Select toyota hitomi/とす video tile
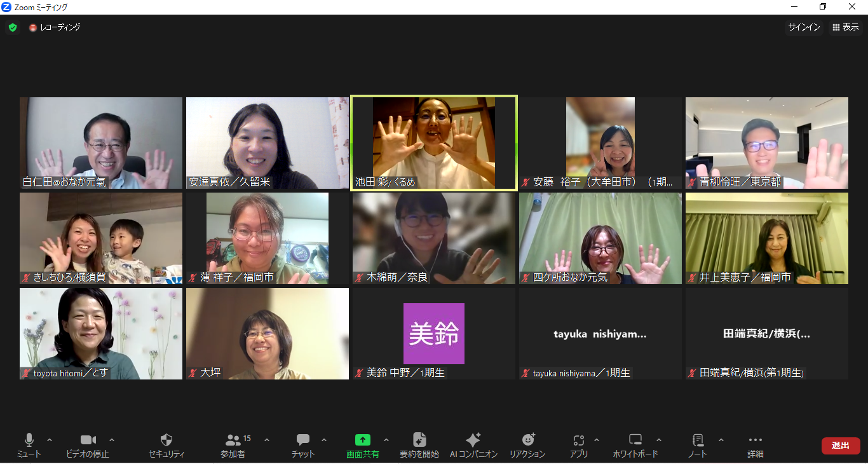 pyautogui.click(x=101, y=334)
